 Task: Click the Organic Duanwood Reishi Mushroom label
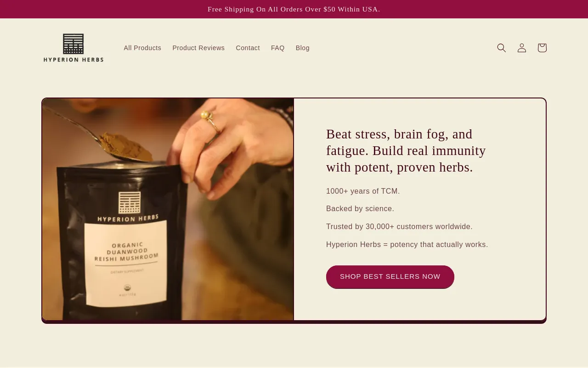tap(126, 252)
